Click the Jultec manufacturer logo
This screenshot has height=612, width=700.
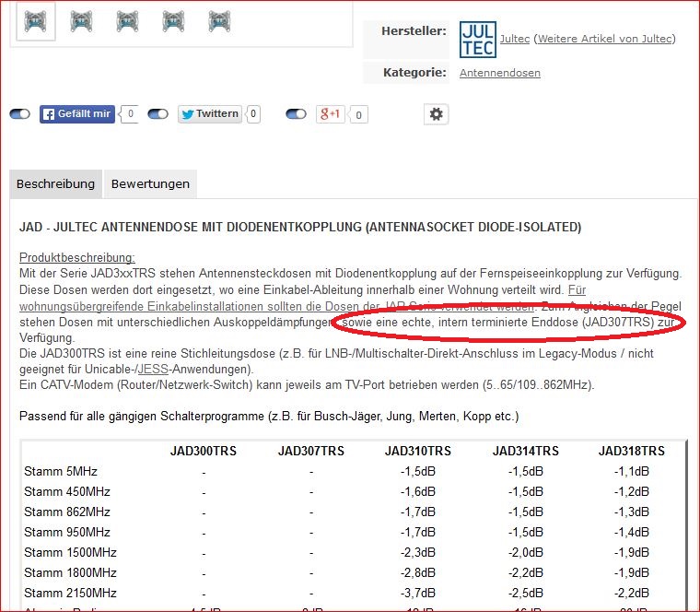coord(478,39)
